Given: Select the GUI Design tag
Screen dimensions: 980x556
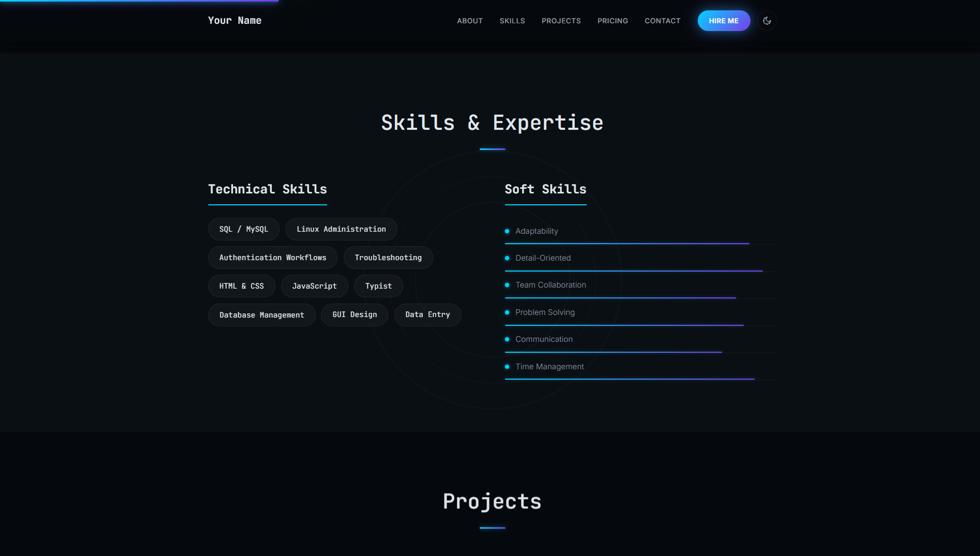Looking at the screenshot, I should (355, 315).
